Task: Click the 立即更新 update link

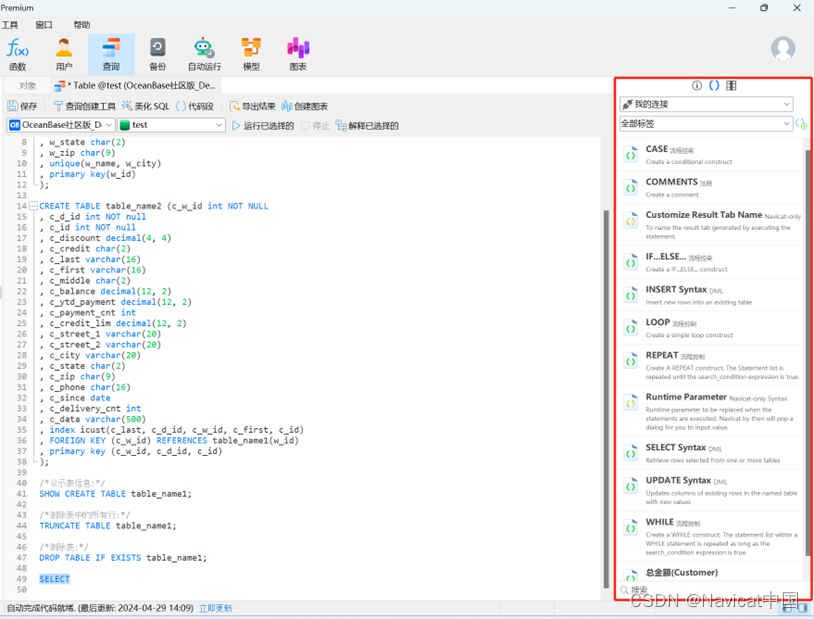Action: [215, 608]
